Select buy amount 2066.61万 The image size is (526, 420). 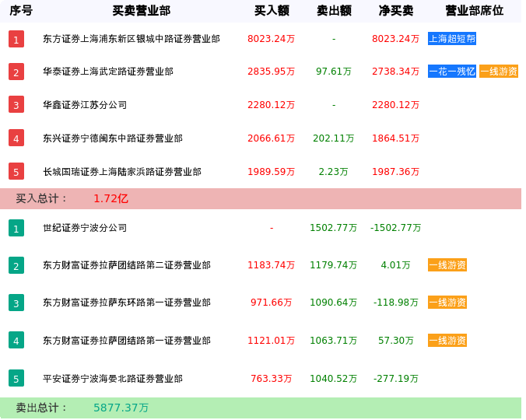(272, 138)
